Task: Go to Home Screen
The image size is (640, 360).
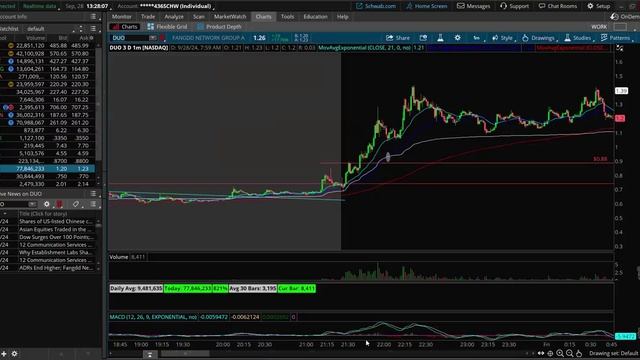Action: click(x=427, y=6)
